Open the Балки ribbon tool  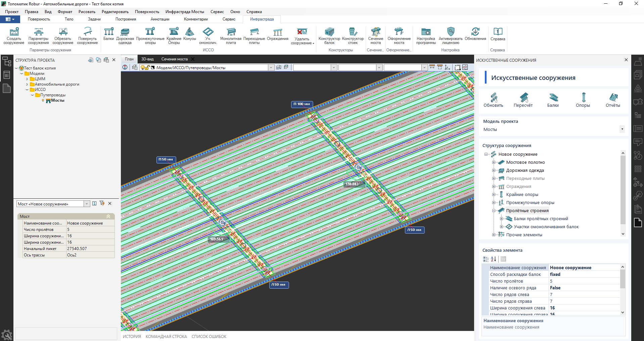tap(109, 34)
